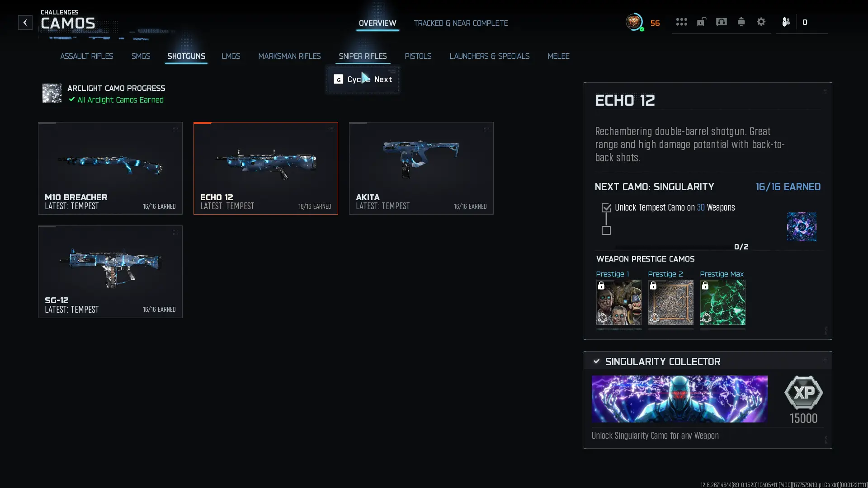Switch to the Assault Rifles category
This screenshot has height=488, width=868.
point(87,56)
